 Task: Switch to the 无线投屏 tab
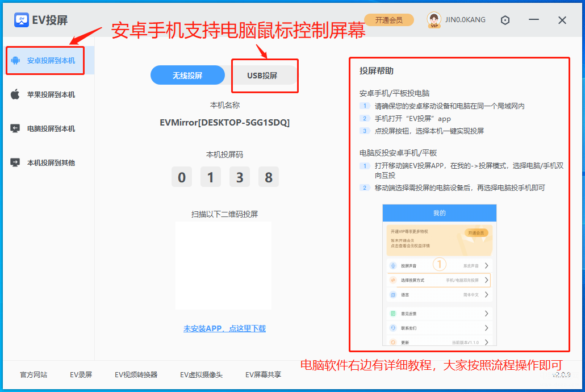point(187,76)
